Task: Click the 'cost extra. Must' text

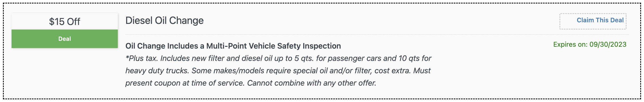Action: (x=402, y=71)
